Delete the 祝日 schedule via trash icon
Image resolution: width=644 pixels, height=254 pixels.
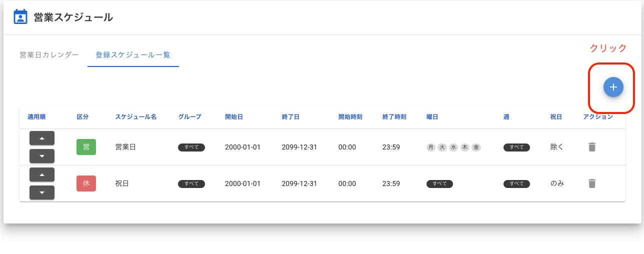click(592, 183)
